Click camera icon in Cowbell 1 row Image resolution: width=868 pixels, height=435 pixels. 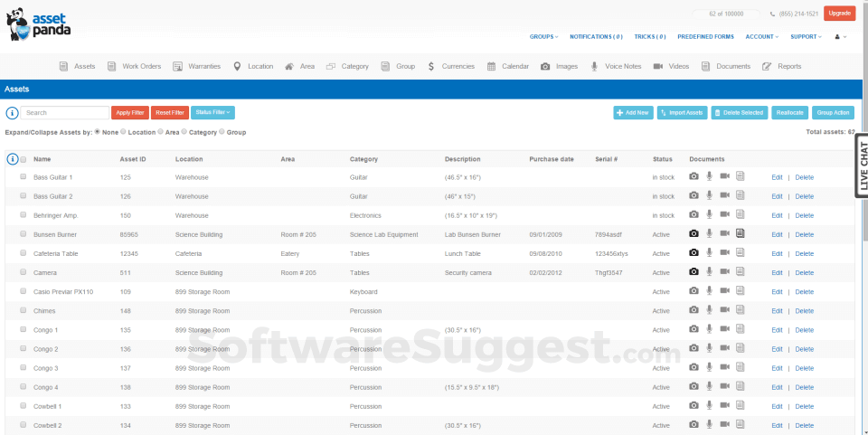coord(693,406)
